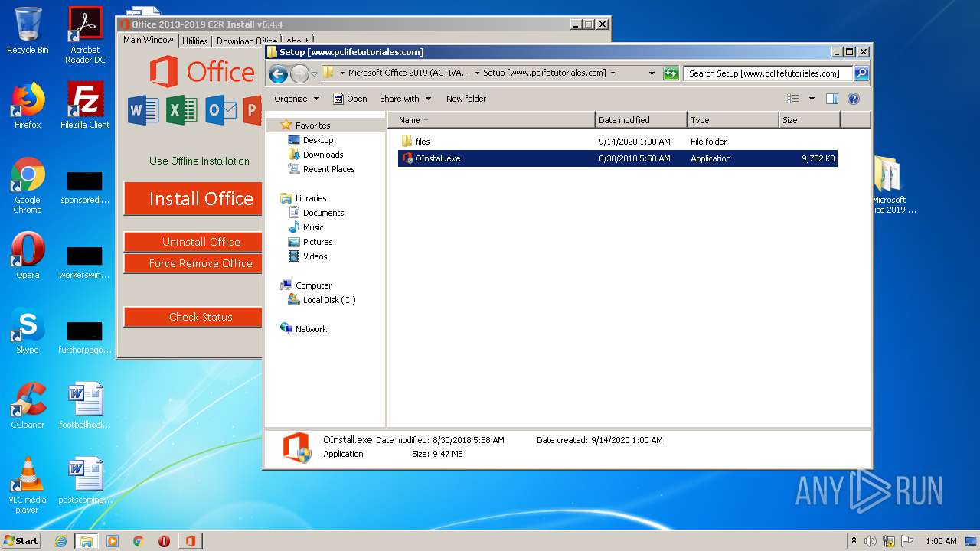Click Open in Explorer toolbar
The height and width of the screenshot is (551, 980).
350,99
